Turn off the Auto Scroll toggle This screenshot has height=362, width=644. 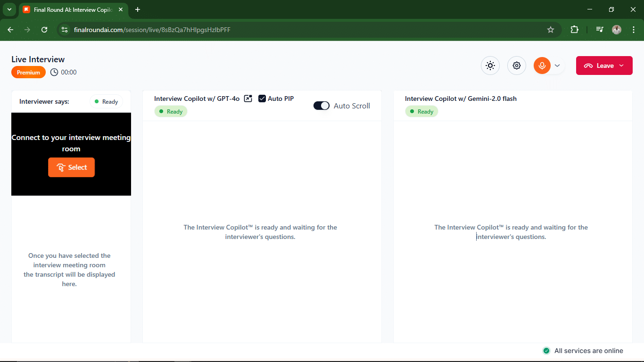322,106
